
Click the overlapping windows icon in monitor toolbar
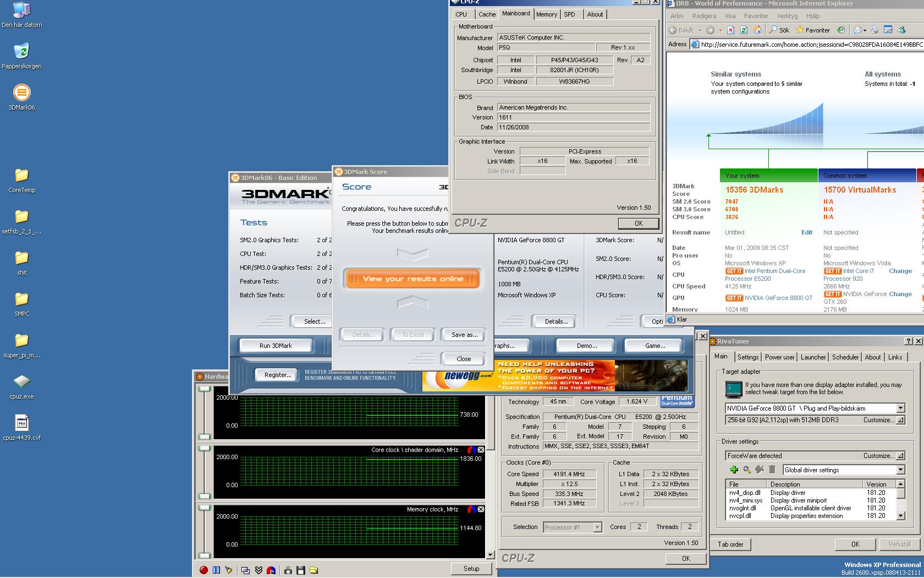(246, 570)
